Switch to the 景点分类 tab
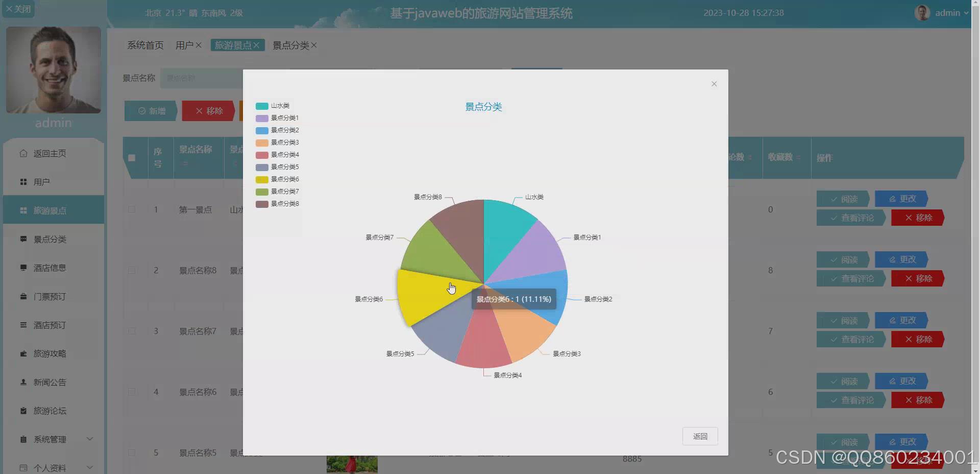 290,45
